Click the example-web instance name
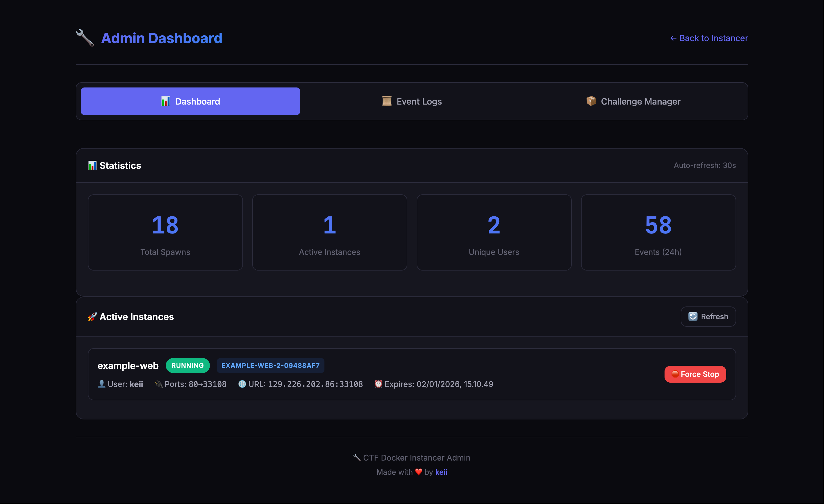824x504 pixels. coord(128,365)
